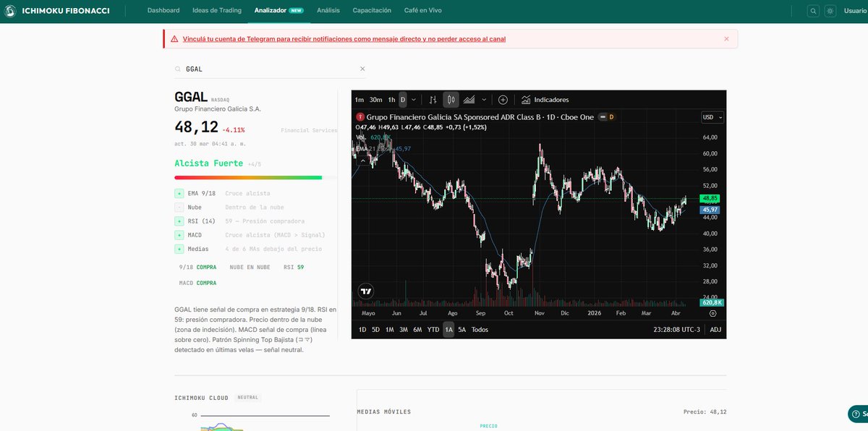The image size is (868, 431).
Task: Set chart range to Todos
Action: pos(480,330)
